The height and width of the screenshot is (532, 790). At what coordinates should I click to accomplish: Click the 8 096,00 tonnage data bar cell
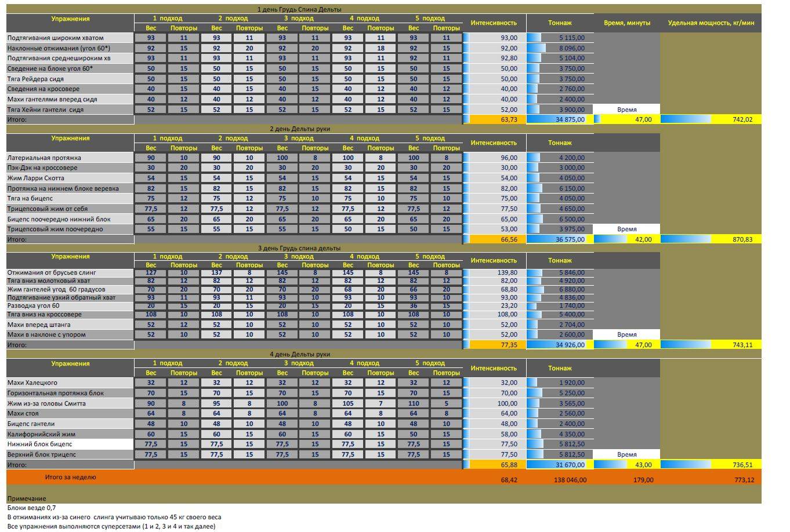(x=560, y=48)
